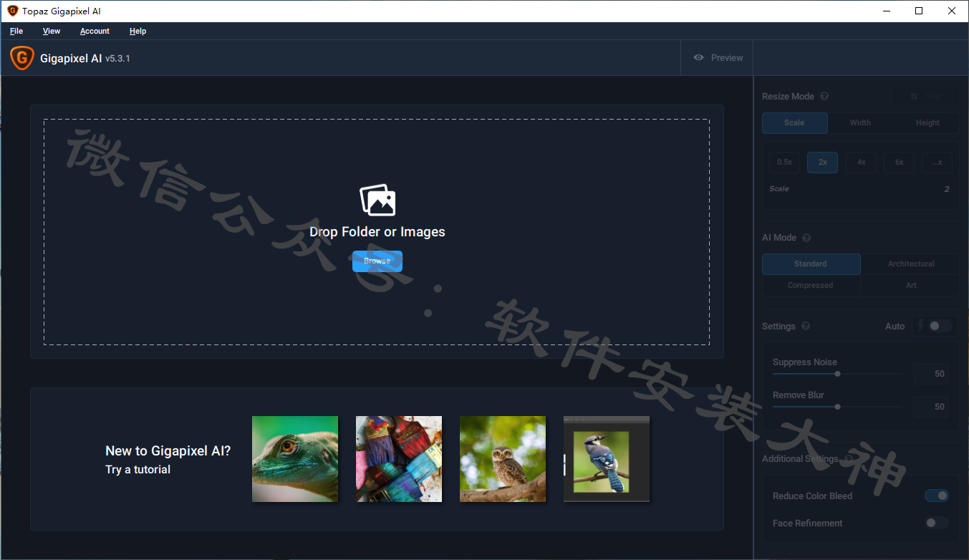Click the Suppress Noise slider handle

837,374
